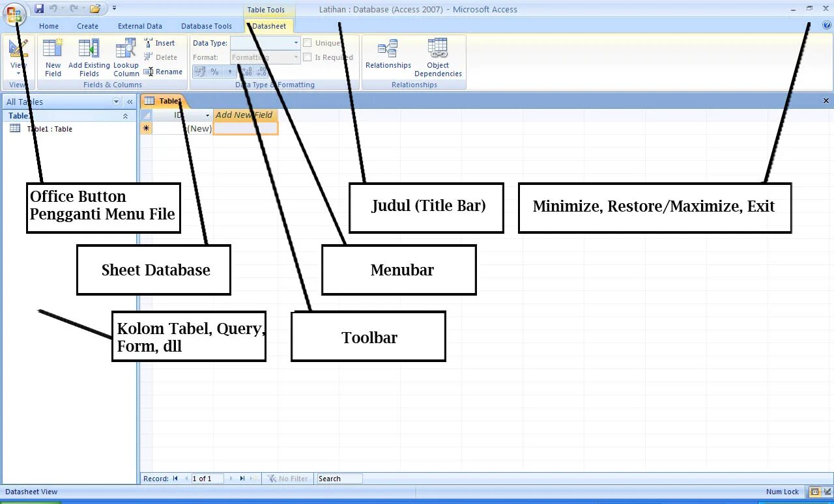
Task: Go to next record navigation button
Action: [230, 479]
